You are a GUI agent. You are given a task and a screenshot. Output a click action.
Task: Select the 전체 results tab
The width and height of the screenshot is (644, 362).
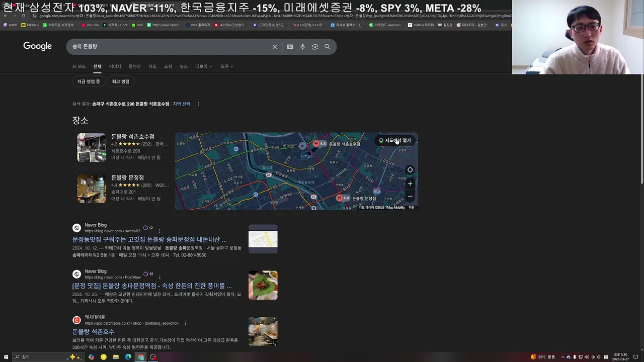(x=97, y=66)
